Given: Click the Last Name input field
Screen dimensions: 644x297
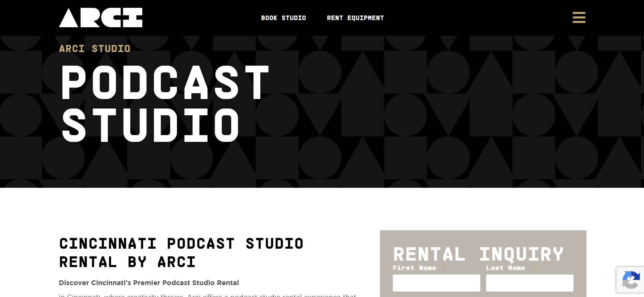Looking at the screenshot, I should pyautogui.click(x=530, y=283).
